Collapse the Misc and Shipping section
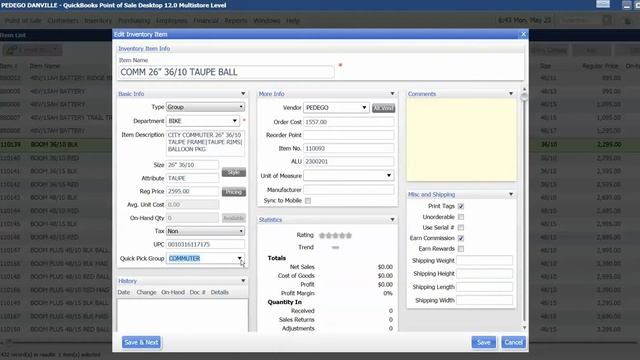This screenshot has width=640, height=360. [x=511, y=195]
